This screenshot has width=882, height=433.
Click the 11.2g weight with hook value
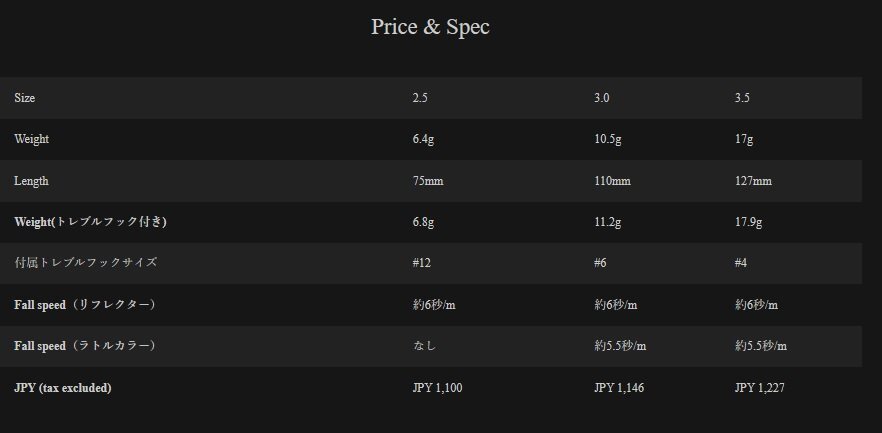[608, 222]
